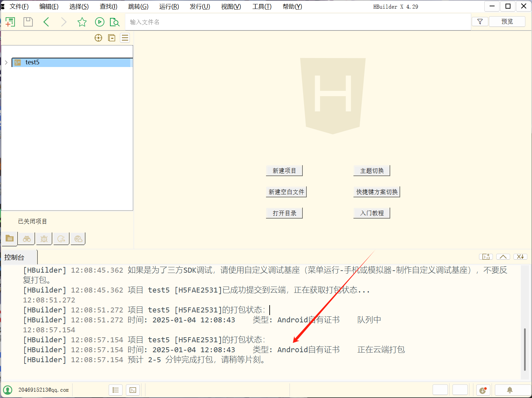Select the test5 project row
Screen dimensions: 532x398
pyautogui.click(x=72, y=62)
